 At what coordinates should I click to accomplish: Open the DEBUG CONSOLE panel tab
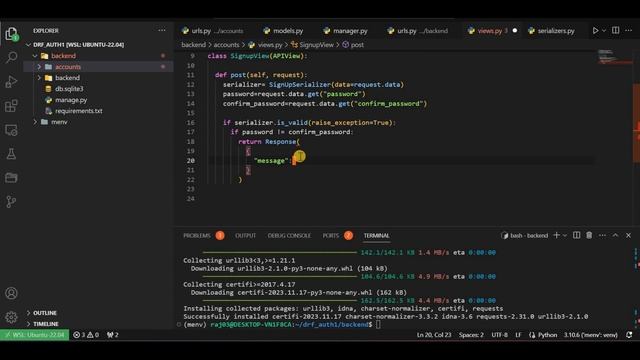click(x=289, y=236)
